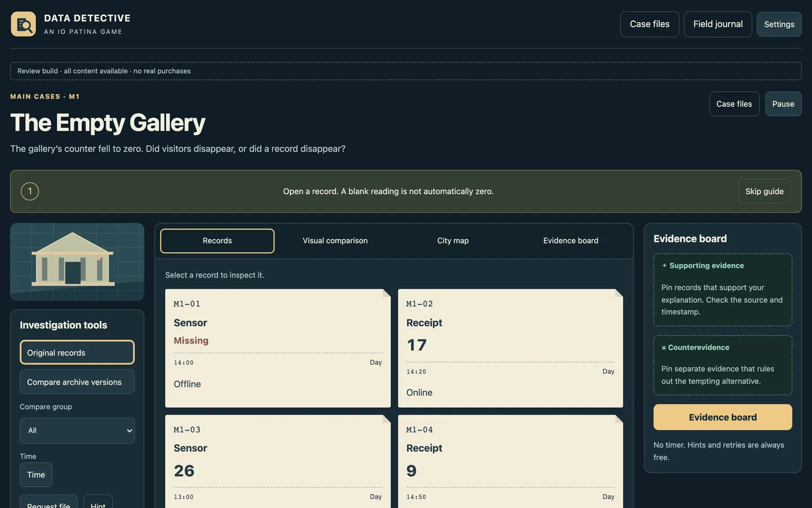Viewport: 812px width, 508px height.
Task: Open record M1-02 Receipt 17 card
Action: (510, 348)
